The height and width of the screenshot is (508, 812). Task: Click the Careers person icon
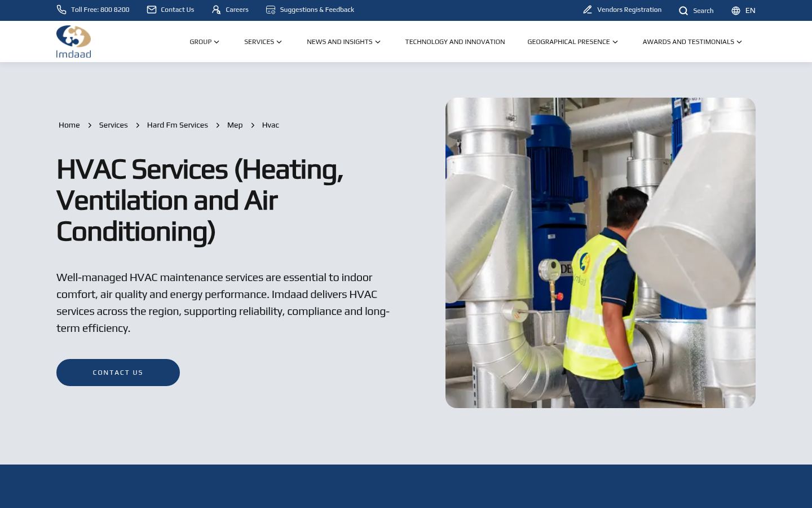coord(216,10)
